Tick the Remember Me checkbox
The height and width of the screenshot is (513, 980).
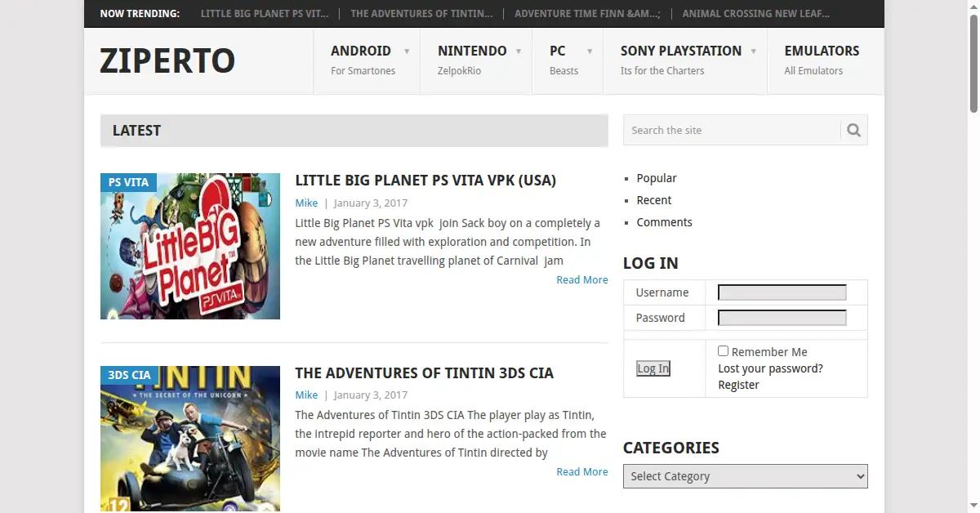click(723, 351)
